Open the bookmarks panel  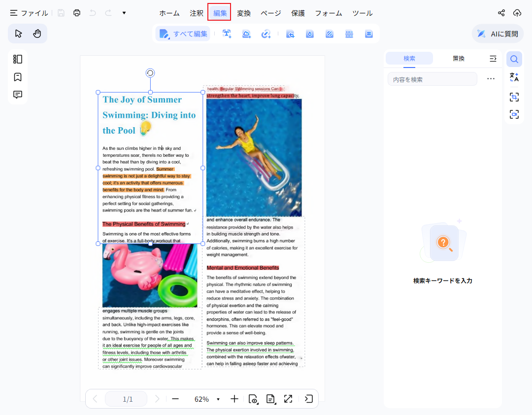pyautogui.click(x=18, y=77)
